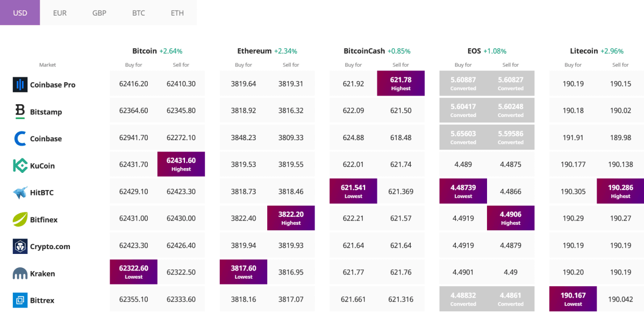This screenshot has width=644, height=313.
Task: Click Kraken EOS sell price 4.49
Action: click(511, 272)
